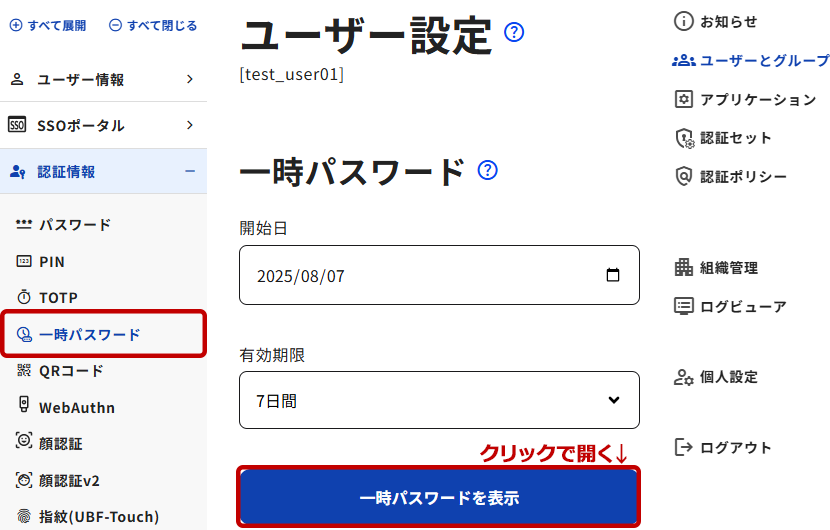
Task: Click the ログアウト exit icon
Action: (x=684, y=447)
